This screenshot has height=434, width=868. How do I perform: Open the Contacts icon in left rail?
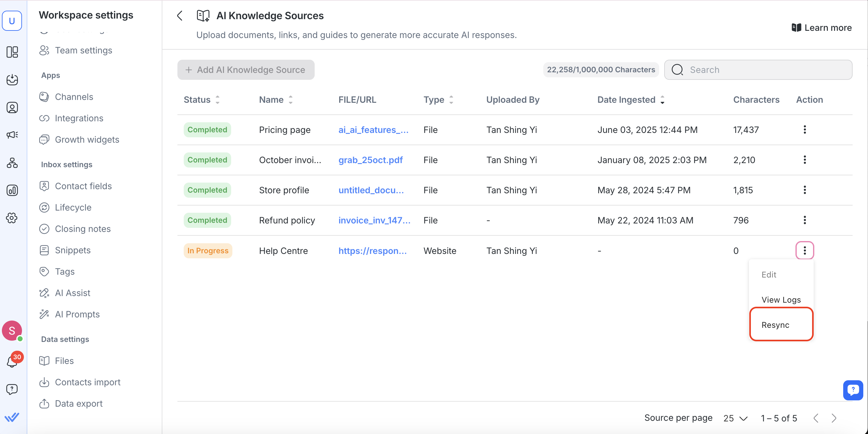[12, 107]
